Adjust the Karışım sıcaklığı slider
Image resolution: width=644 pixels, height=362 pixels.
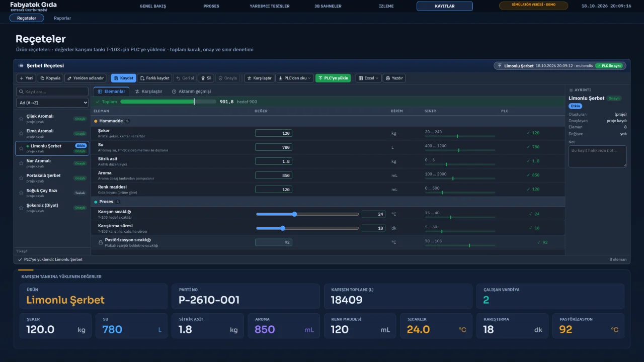(307, 214)
